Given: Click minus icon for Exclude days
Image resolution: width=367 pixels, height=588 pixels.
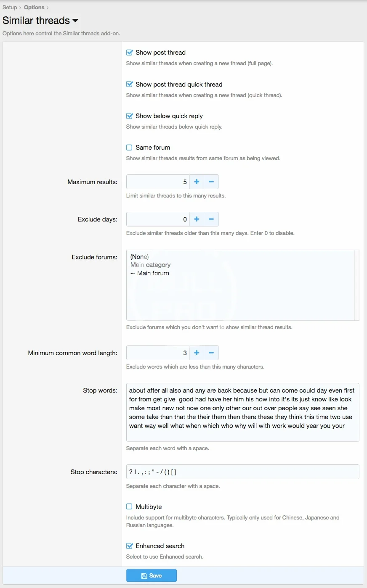Looking at the screenshot, I should (211, 219).
